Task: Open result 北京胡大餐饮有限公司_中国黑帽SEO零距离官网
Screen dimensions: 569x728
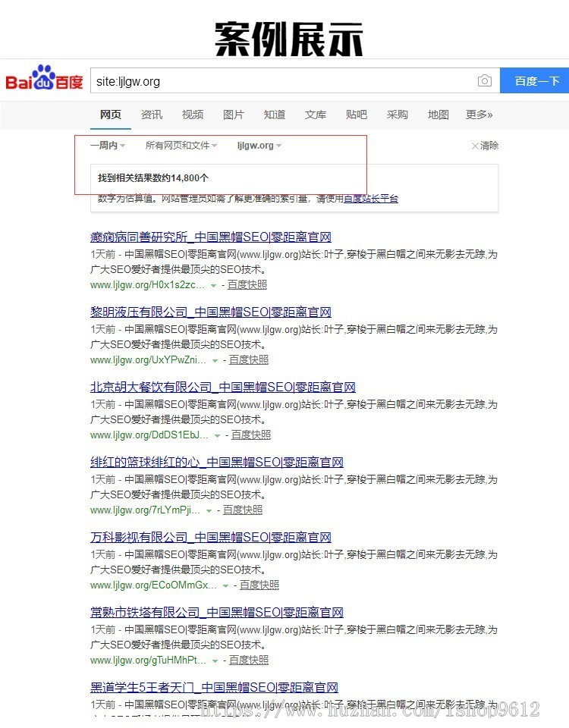Action: click(223, 388)
